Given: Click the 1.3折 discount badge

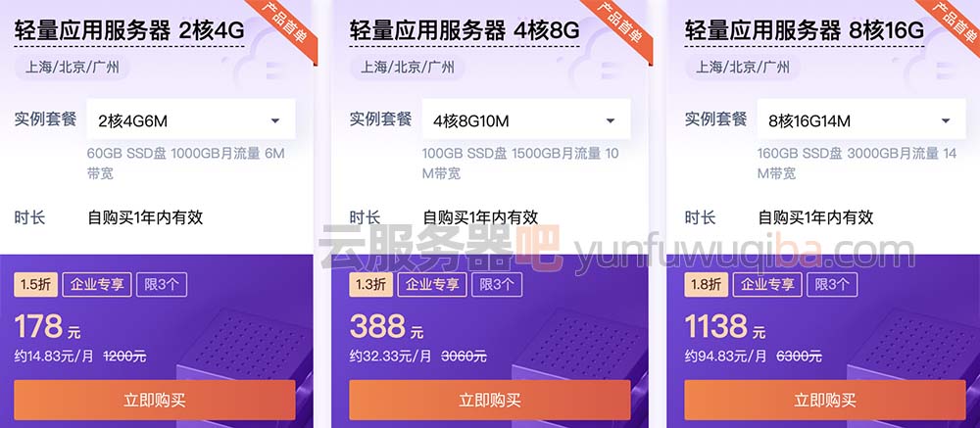Looking at the screenshot, I should pos(370,285).
